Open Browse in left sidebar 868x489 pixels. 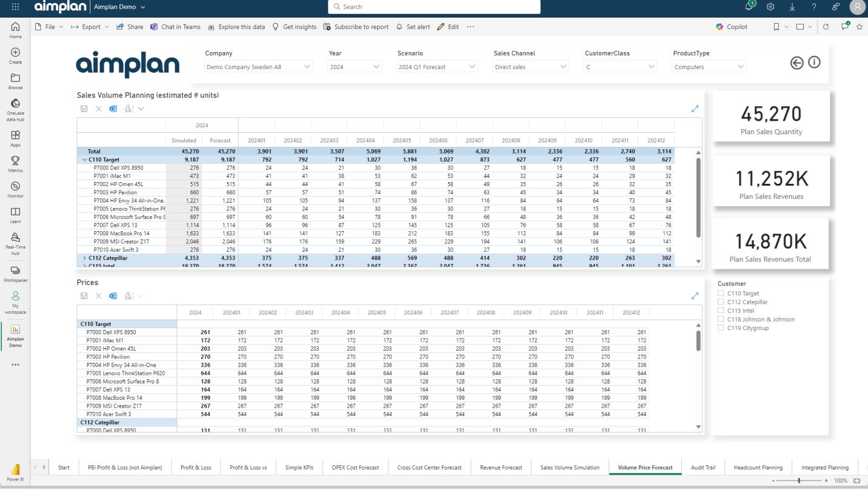(x=15, y=81)
